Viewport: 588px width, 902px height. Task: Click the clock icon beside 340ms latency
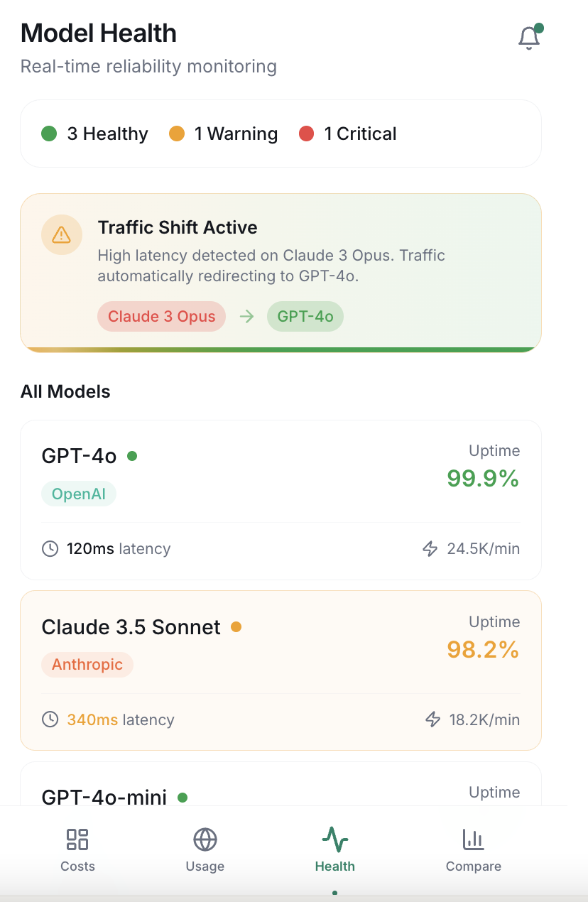pos(50,719)
